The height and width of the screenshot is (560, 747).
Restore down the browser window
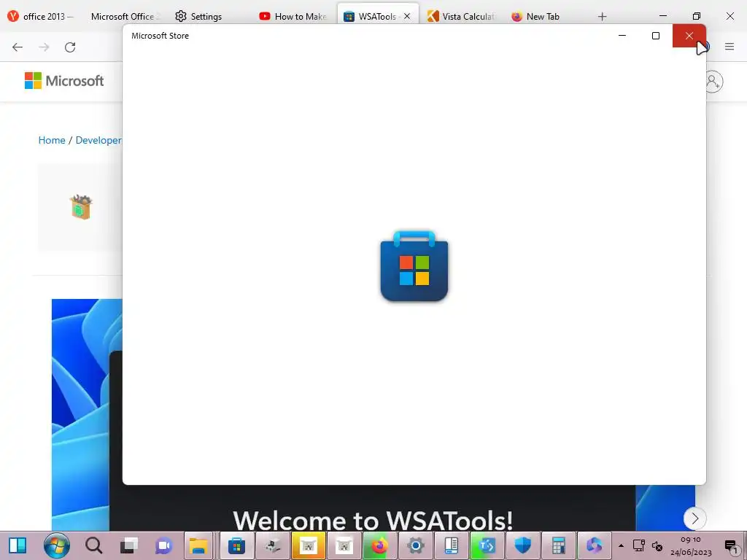click(x=696, y=16)
